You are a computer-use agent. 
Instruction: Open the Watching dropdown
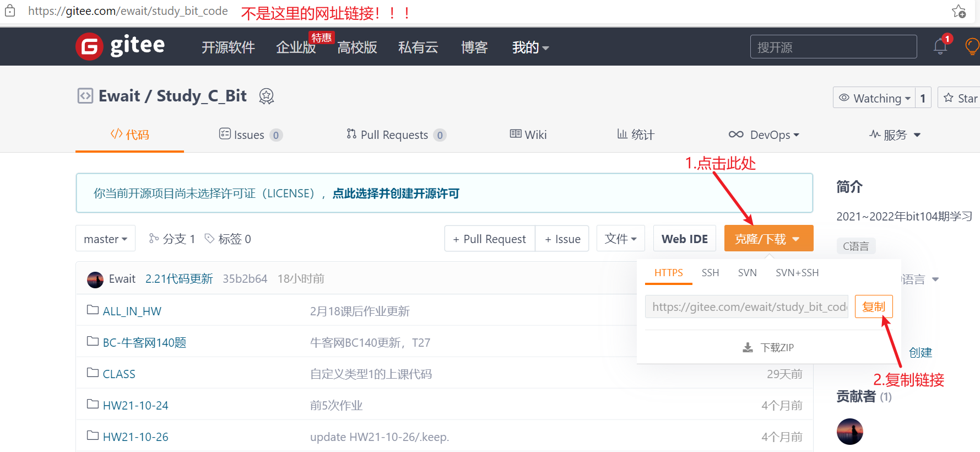click(x=874, y=98)
